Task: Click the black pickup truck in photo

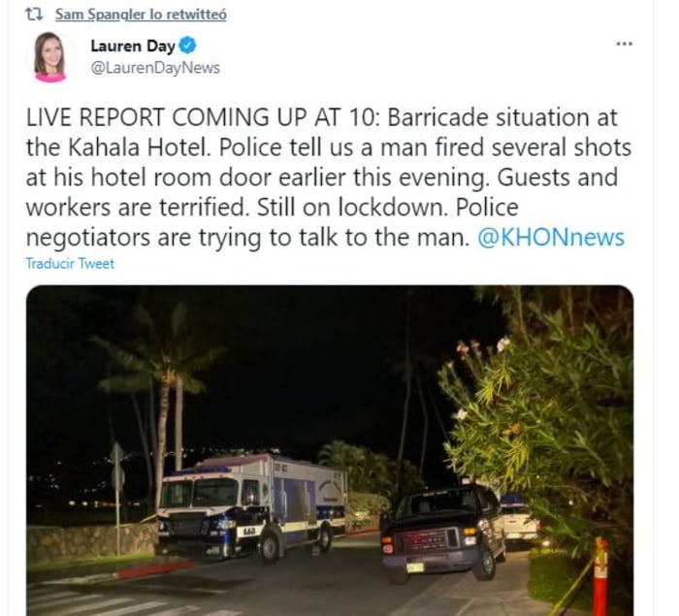Action: click(442, 533)
